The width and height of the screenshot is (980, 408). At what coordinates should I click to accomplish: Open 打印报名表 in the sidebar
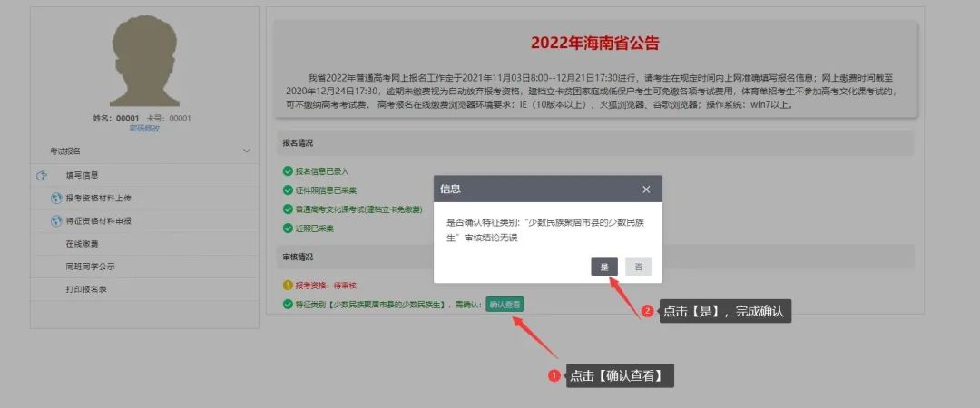click(86, 290)
